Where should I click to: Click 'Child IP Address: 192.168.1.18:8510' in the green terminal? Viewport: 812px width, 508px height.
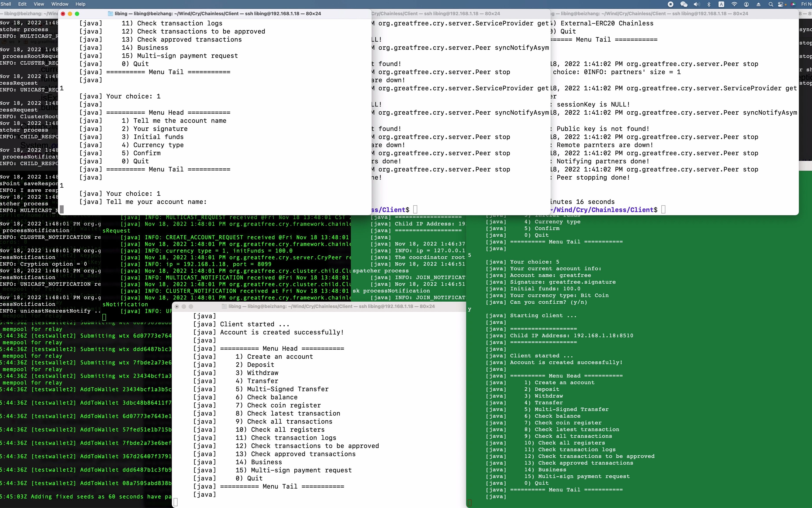click(x=572, y=336)
